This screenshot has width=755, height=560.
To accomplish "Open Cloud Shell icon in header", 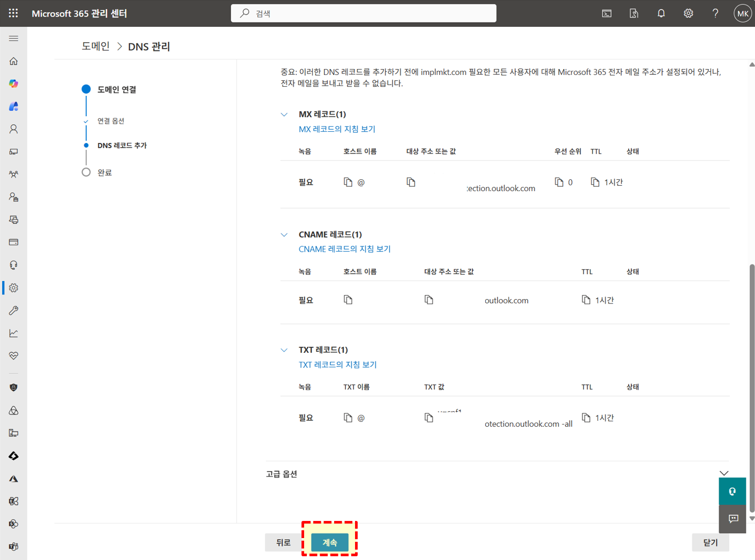I will pyautogui.click(x=607, y=13).
